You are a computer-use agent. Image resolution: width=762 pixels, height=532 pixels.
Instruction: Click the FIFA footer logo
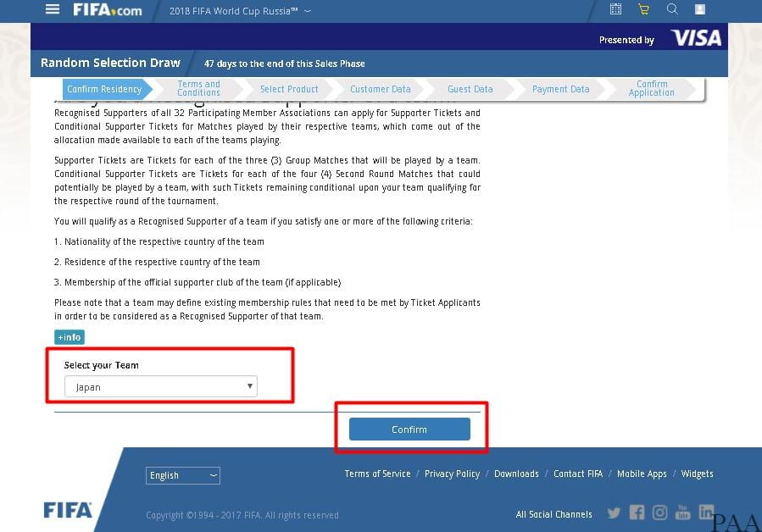point(68,510)
